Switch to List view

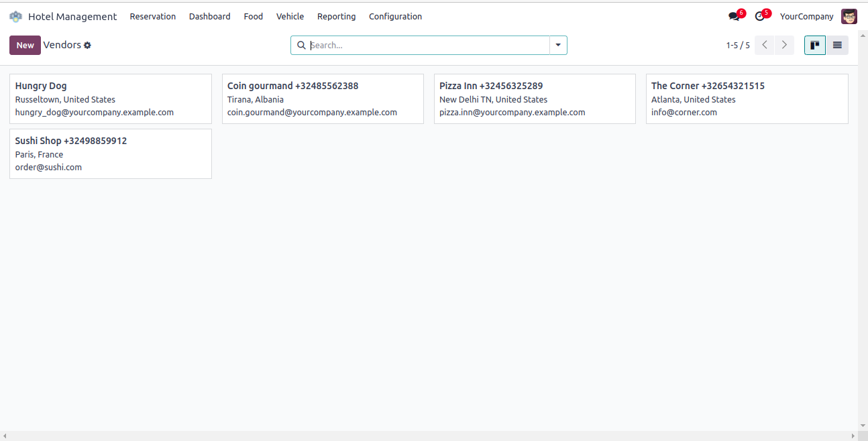(837, 45)
